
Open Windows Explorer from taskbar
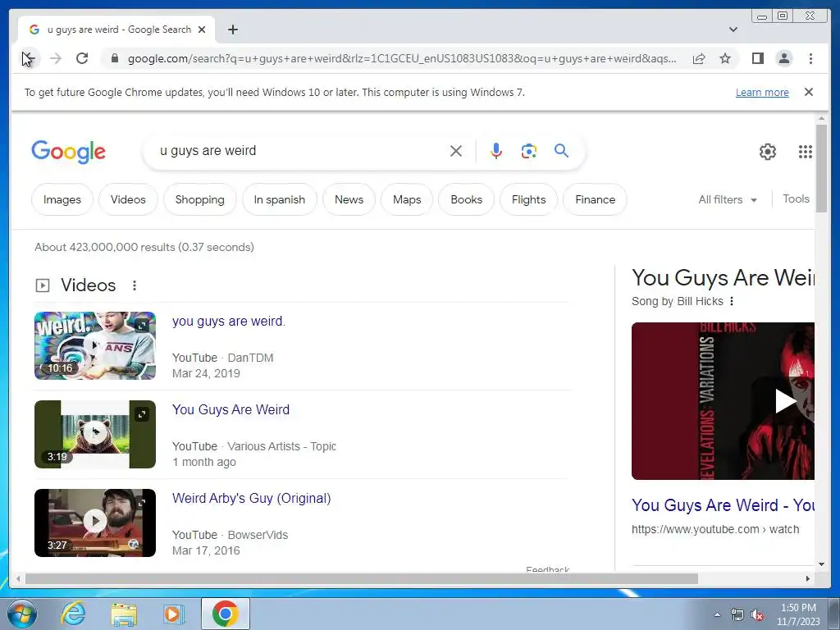124,614
